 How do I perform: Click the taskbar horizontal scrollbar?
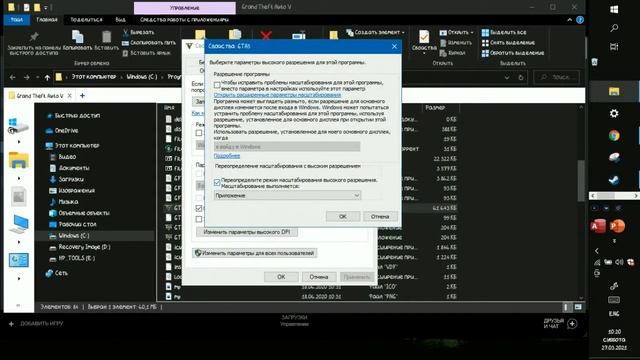(614, 196)
